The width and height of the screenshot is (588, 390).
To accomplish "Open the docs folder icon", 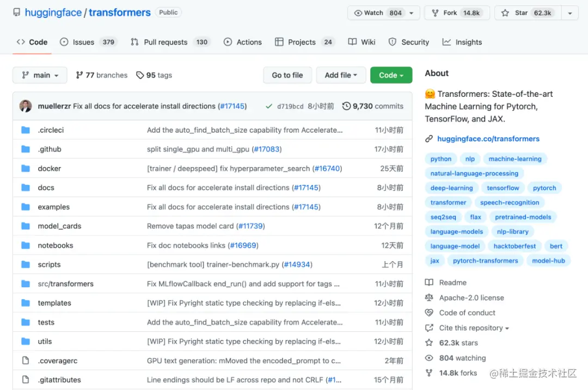I will (26, 187).
